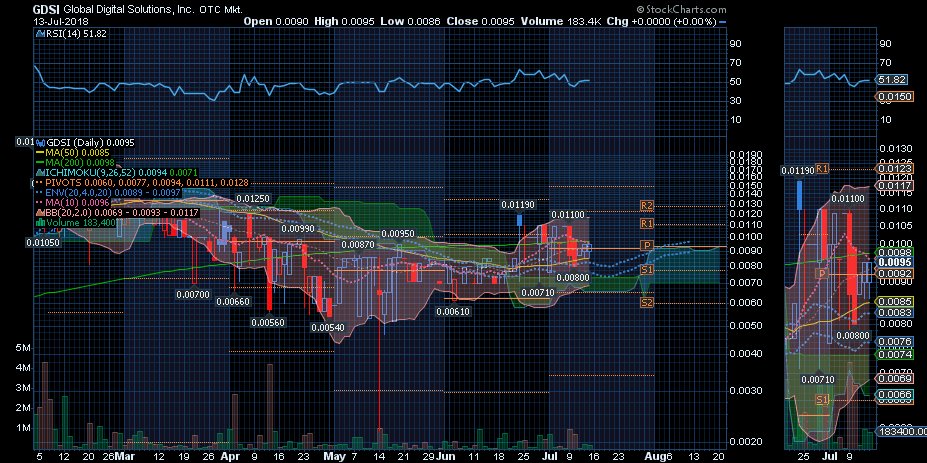Click the 0.01250 price annotation

253,198
